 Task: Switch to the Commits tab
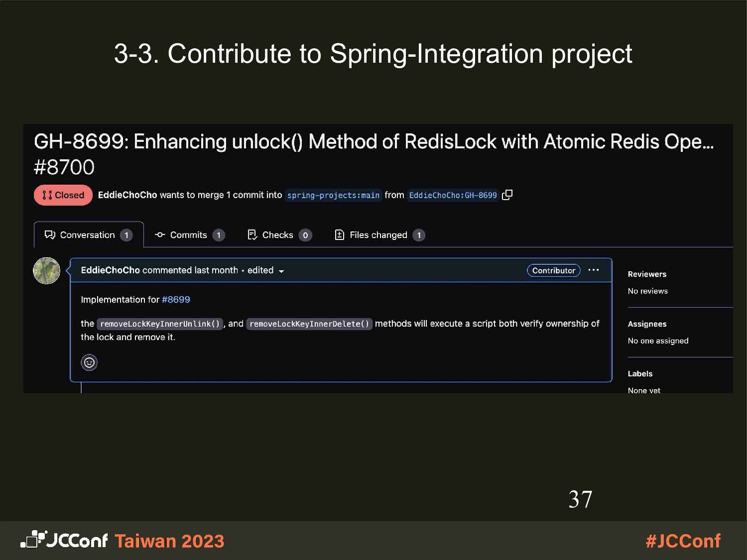(190, 235)
